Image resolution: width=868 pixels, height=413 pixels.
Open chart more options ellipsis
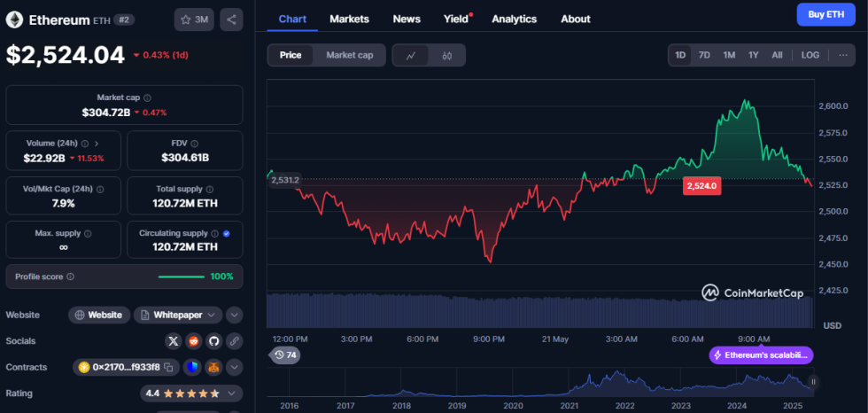pos(843,55)
